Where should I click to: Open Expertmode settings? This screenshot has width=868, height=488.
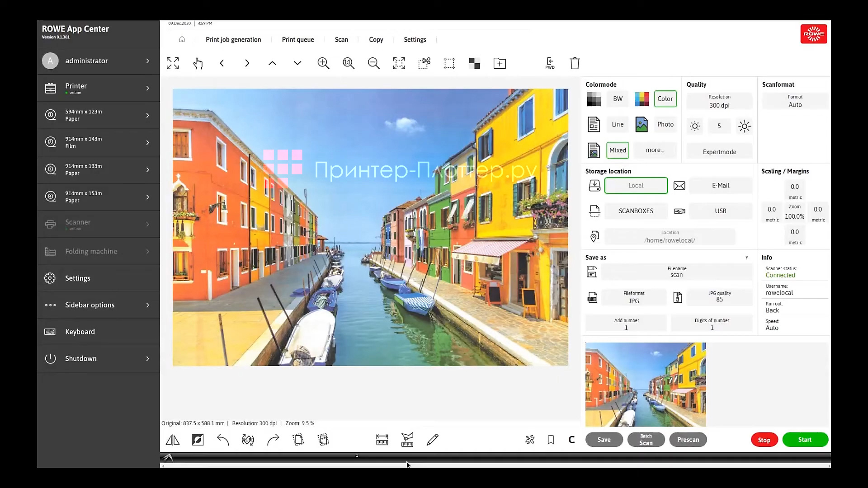pyautogui.click(x=719, y=151)
